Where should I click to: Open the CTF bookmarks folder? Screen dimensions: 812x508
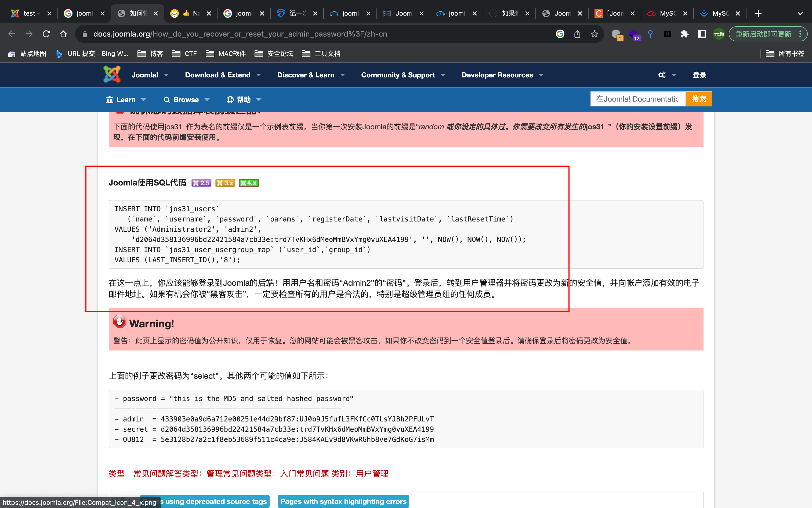coord(184,54)
